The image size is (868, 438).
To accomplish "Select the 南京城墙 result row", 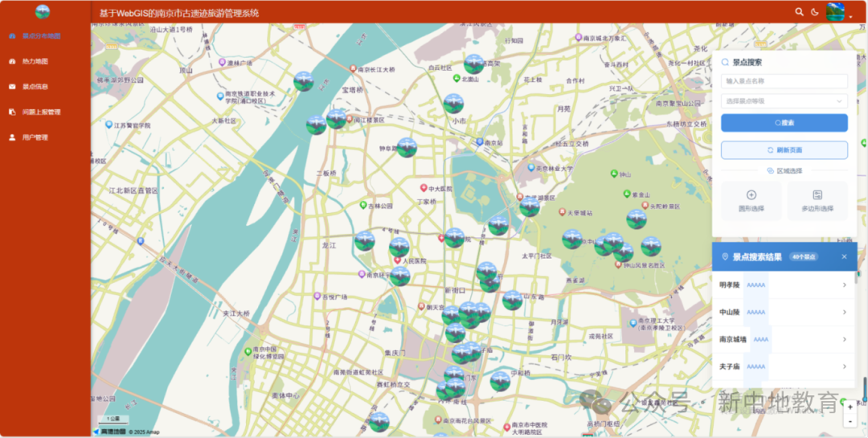I will [784, 339].
